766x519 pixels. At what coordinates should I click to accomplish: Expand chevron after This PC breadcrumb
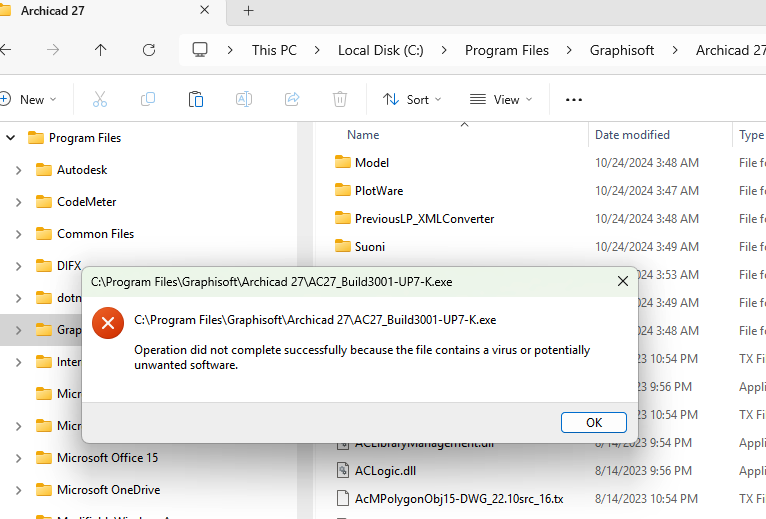tap(317, 50)
